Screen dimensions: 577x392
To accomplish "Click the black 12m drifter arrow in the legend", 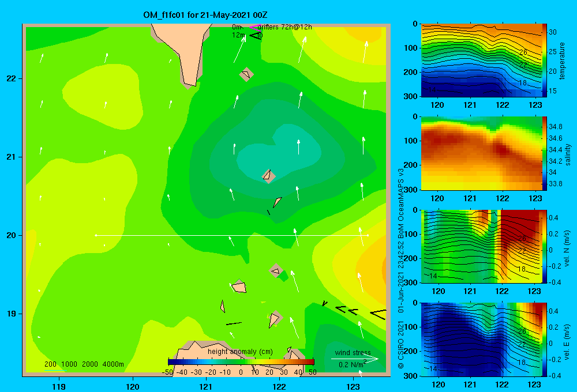I will pos(254,35).
